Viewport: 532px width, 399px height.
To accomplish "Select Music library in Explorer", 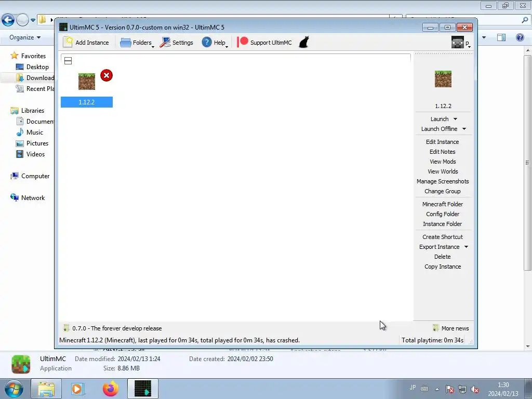I will click(x=30, y=132).
